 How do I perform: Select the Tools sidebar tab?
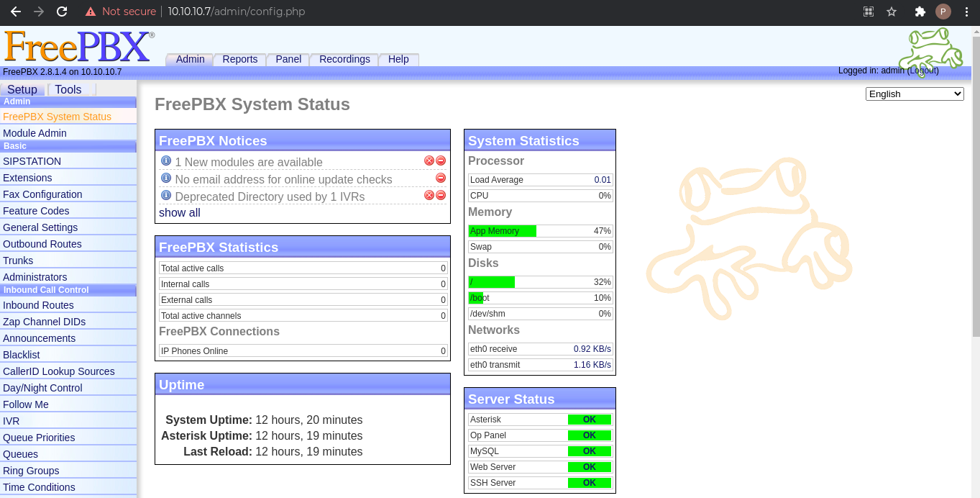click(x=68, y=89)
